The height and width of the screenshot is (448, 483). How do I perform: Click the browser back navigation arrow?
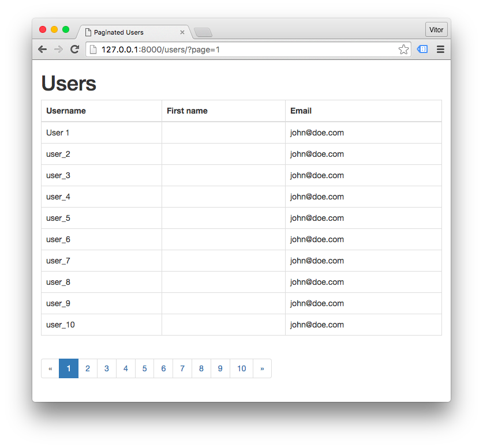42,49
